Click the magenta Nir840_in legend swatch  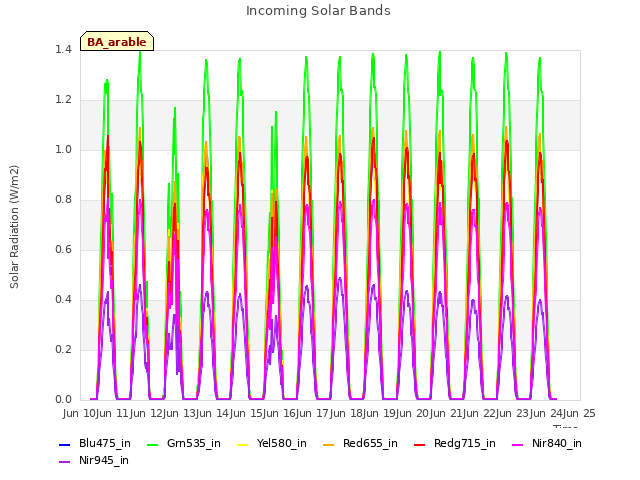click(x=518, y=445)
